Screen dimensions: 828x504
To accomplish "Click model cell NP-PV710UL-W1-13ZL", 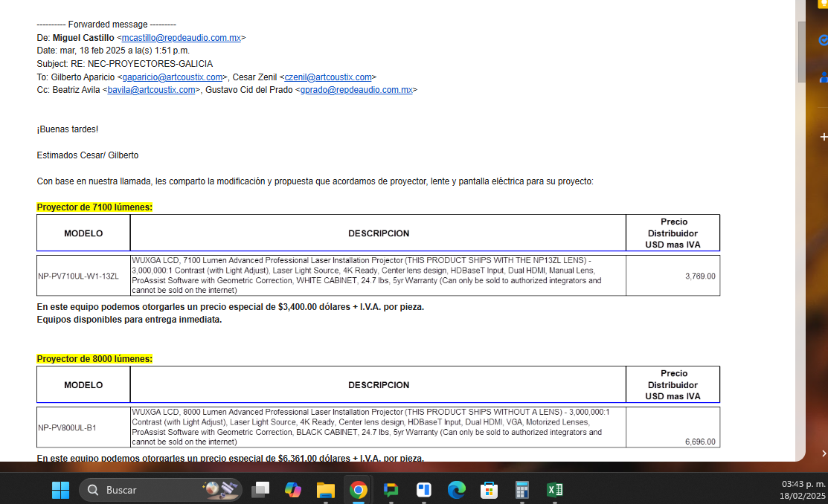I will coord(83,276).
